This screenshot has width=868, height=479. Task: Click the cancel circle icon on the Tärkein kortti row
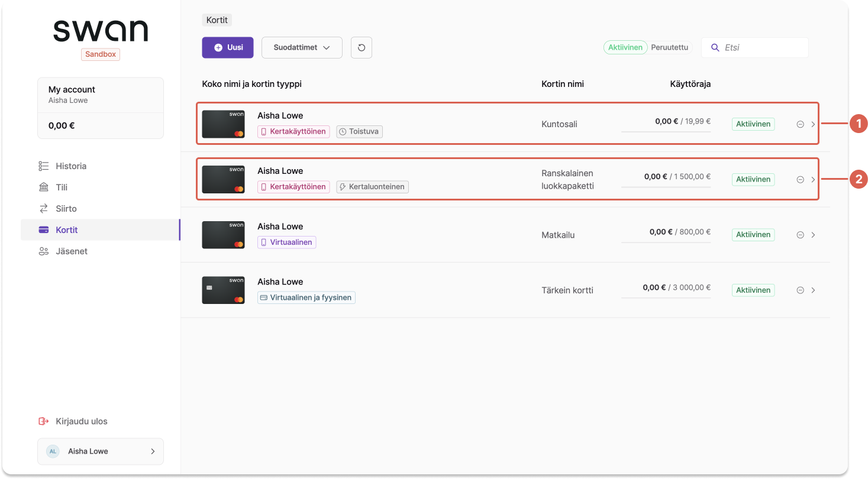(x=800, y=290)
